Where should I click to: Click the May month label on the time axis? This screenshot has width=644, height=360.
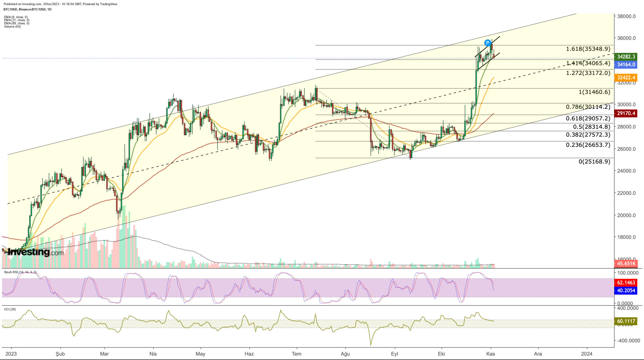click(200, 354)
